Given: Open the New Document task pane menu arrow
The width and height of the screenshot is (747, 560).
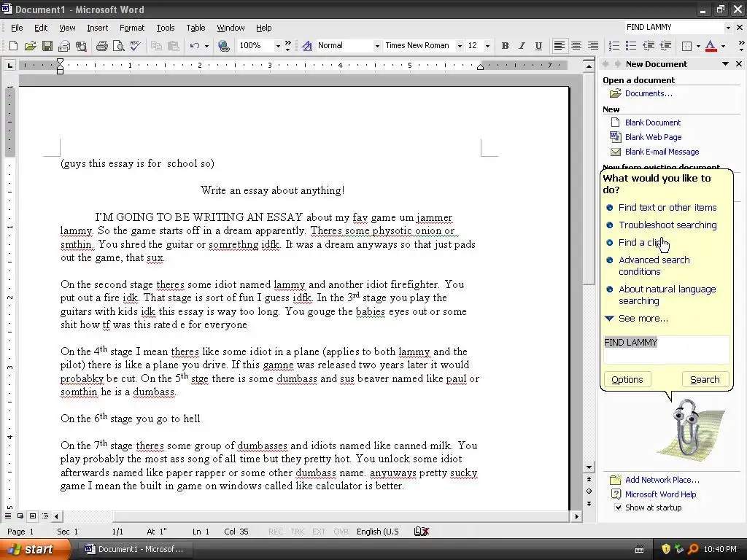Looking at the screenshot, I should point(725,64).
